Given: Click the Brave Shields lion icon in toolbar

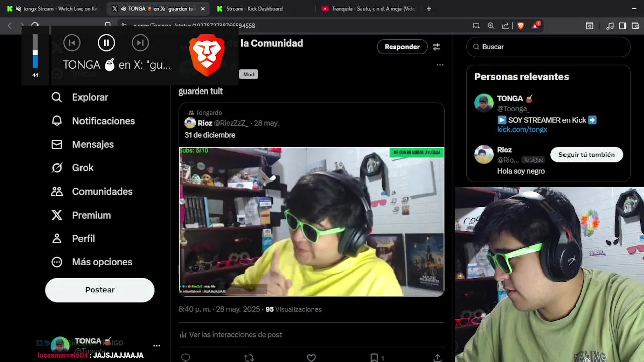Looking at the screenshot, I should pyautogui.click(x=521, y=26).
